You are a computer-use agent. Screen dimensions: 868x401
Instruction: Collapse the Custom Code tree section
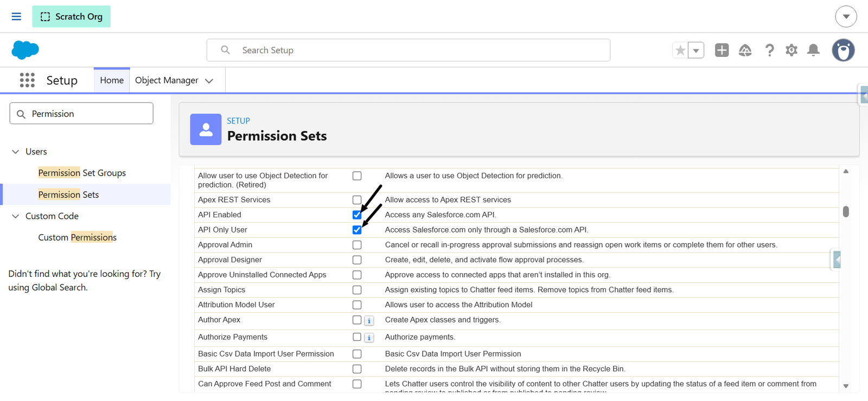point(15,216)
